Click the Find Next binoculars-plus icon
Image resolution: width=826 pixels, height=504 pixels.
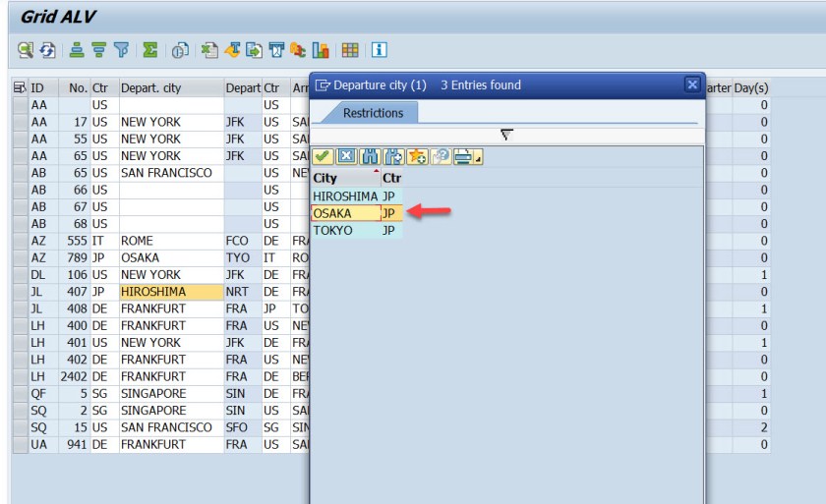pos(393,156)
